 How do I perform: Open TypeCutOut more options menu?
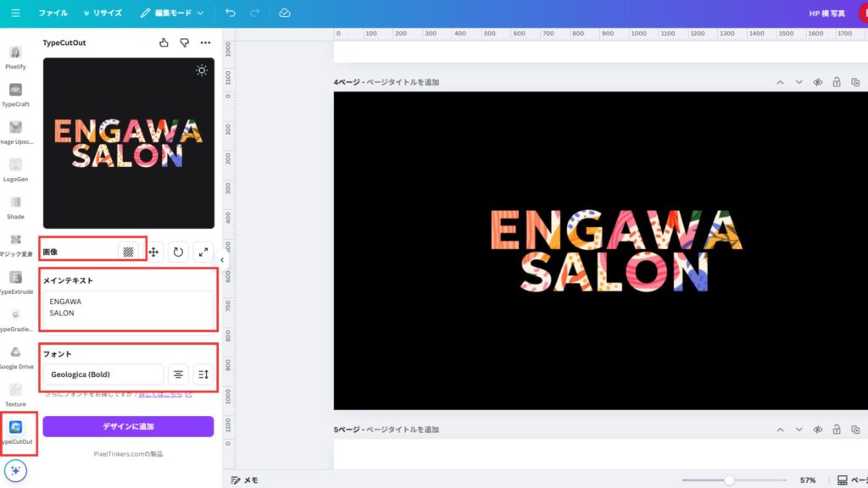205,42
